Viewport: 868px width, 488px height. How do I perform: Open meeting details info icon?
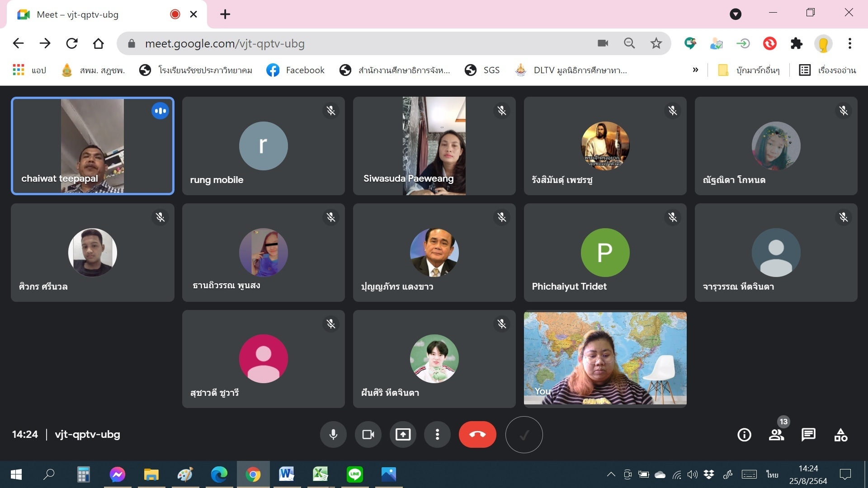click(744, 435)
